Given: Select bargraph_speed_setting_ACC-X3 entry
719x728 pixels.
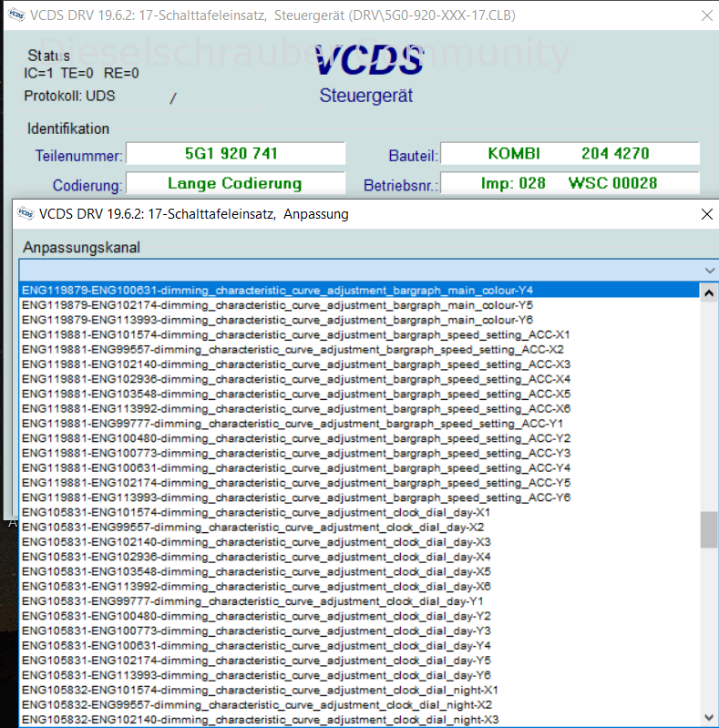Looking at the screenshot, I should 359,364.
